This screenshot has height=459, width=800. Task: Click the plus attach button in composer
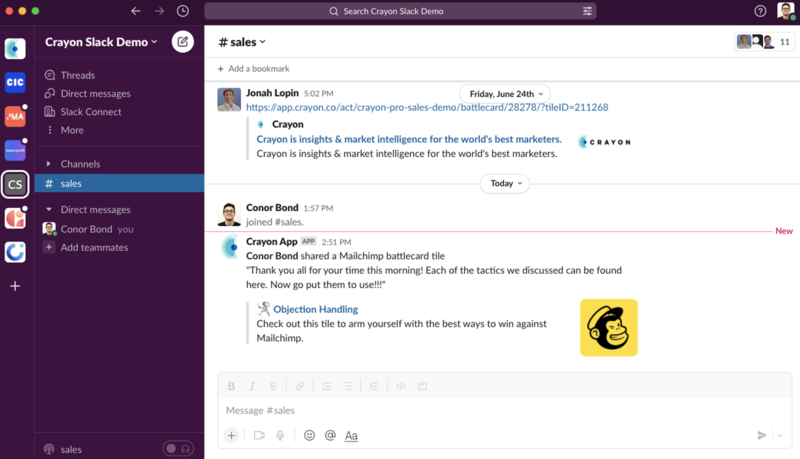pyautogui.click(x=231, y=435)
